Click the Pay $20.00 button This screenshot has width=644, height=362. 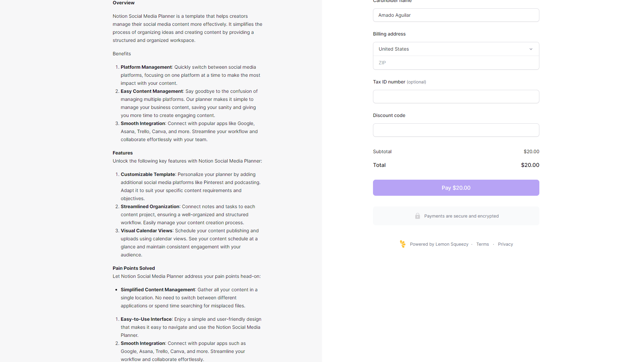(x=456, y=188)
